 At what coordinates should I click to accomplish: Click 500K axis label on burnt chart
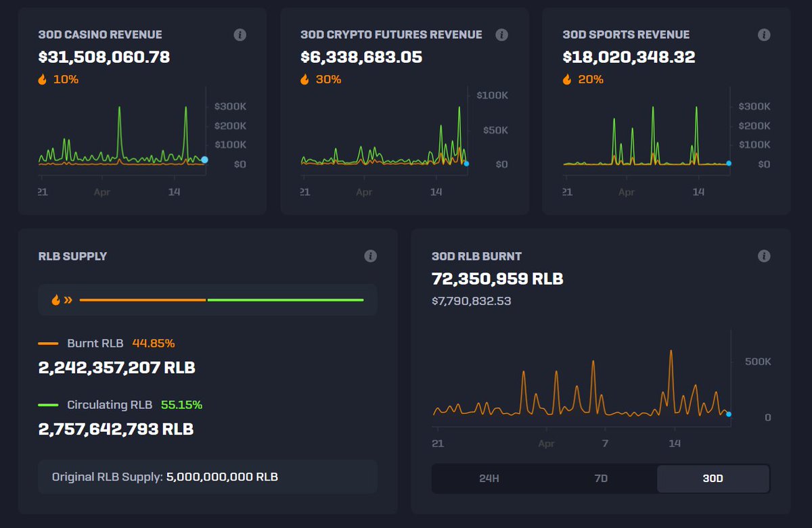tap(758, 362)
